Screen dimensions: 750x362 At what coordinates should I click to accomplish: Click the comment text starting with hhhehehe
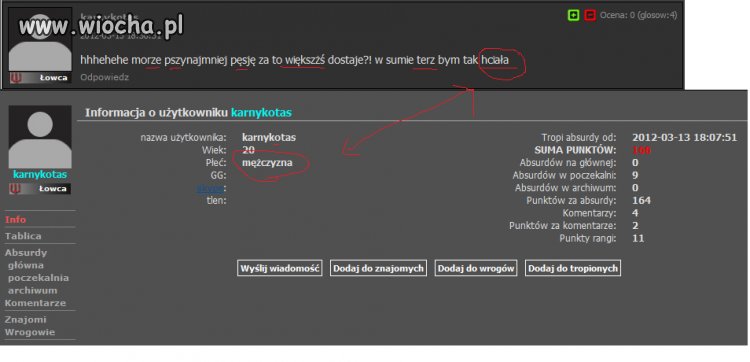tap(295, 61)
